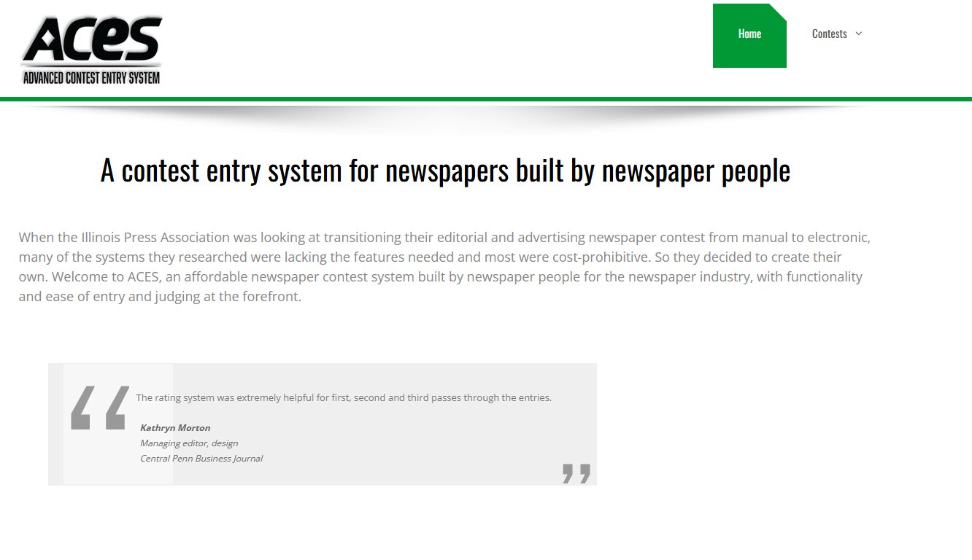Click the large opening quotation mark icon
Image resolution: width=972 pixels, height=560 pixels.
(100, 407)
